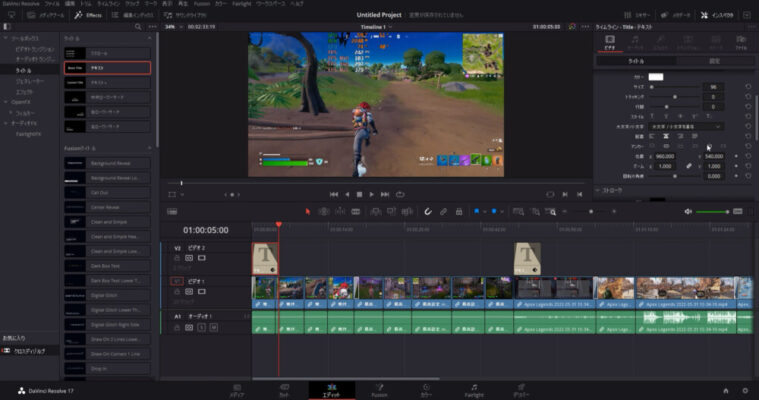Toggle Linked Selection chain

click(x=443, y=212)
